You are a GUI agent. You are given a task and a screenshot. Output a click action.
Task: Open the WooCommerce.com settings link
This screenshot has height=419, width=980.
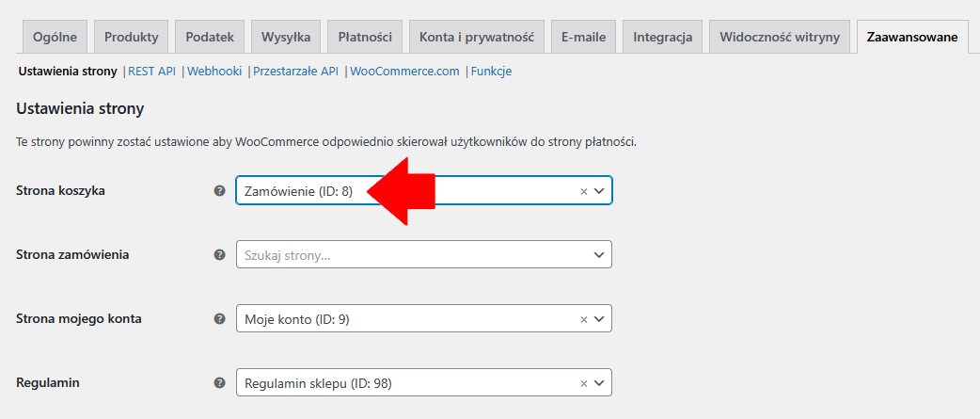[404, 72]
